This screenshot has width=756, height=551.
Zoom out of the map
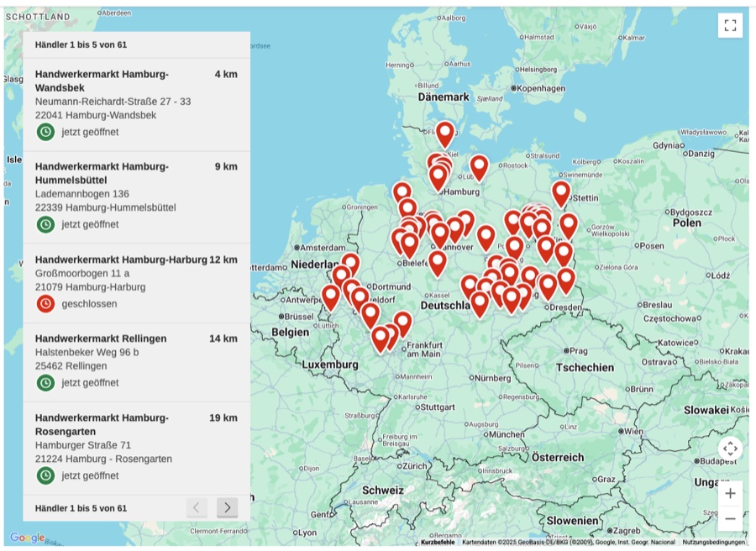pos(730,518)
